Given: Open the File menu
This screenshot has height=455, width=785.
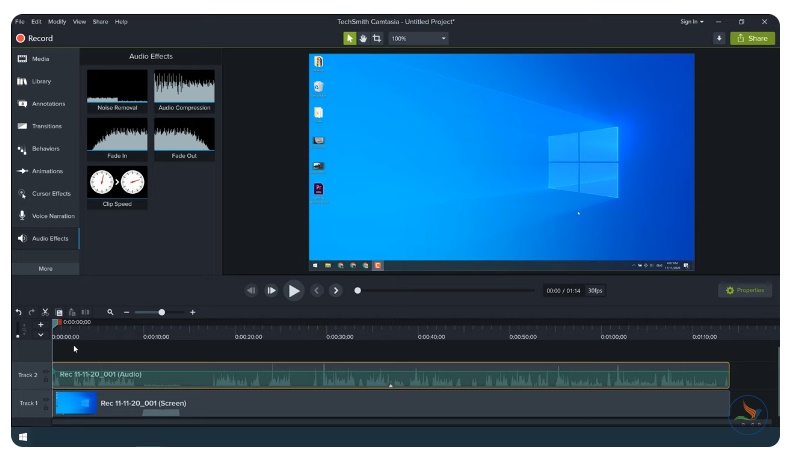Looking at the screenshot, I should click(20, 22).
